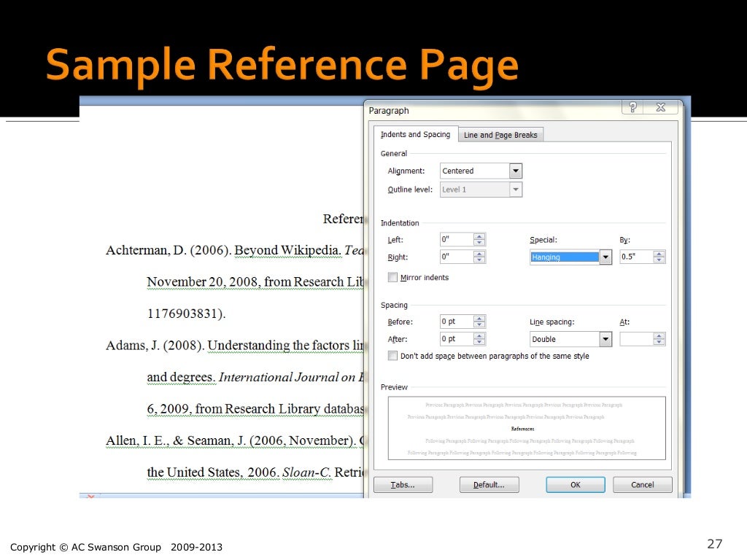Image resolution: width=747 pixels, height=560 pixels.
Task: Click the By indentation value field
Action: coord(636,257)
